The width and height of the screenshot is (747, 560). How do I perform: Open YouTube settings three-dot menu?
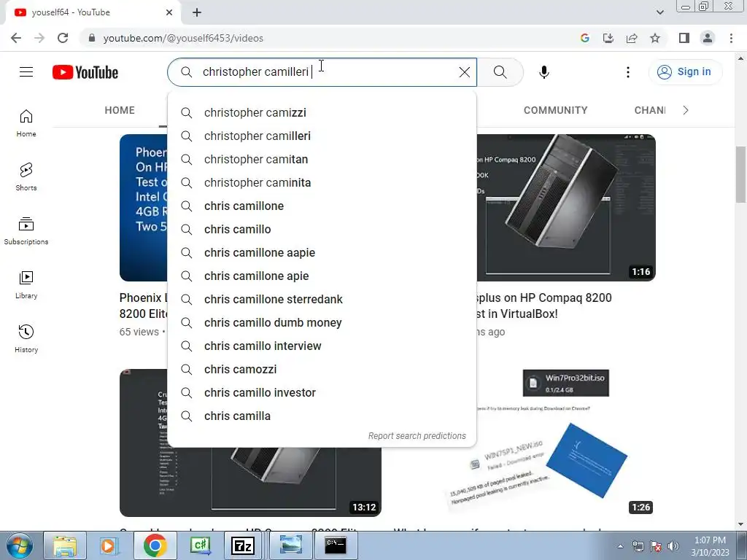click(x=628, y=72)
